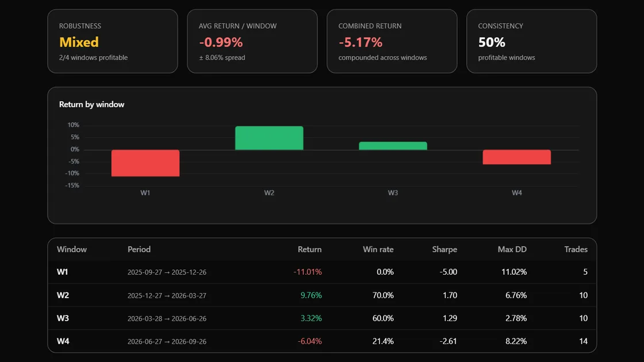The width and height of the screenshot is (644, 362).
Task: Click the Max DD column header
Action: pyautogui.click(x=512, y=249)
